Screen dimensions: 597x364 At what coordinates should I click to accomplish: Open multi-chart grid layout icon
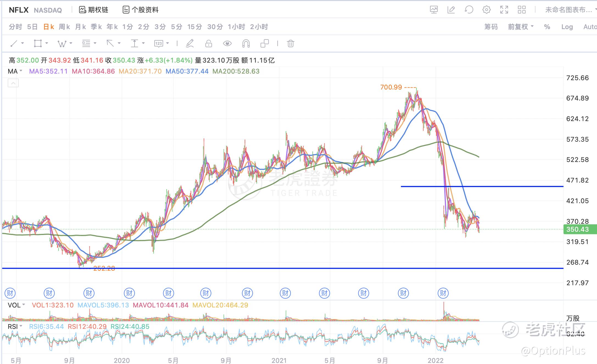(521, 10)
